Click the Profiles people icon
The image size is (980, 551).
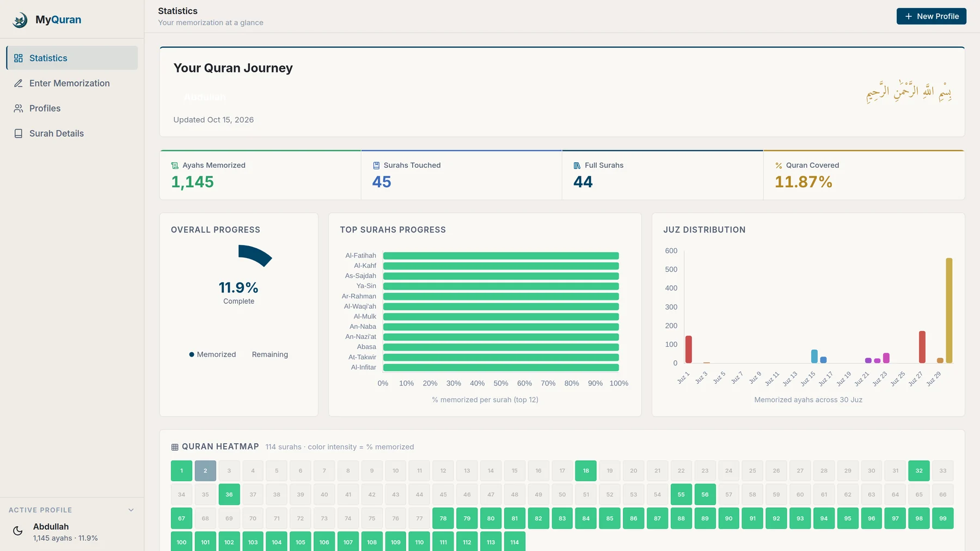point(19,108)
